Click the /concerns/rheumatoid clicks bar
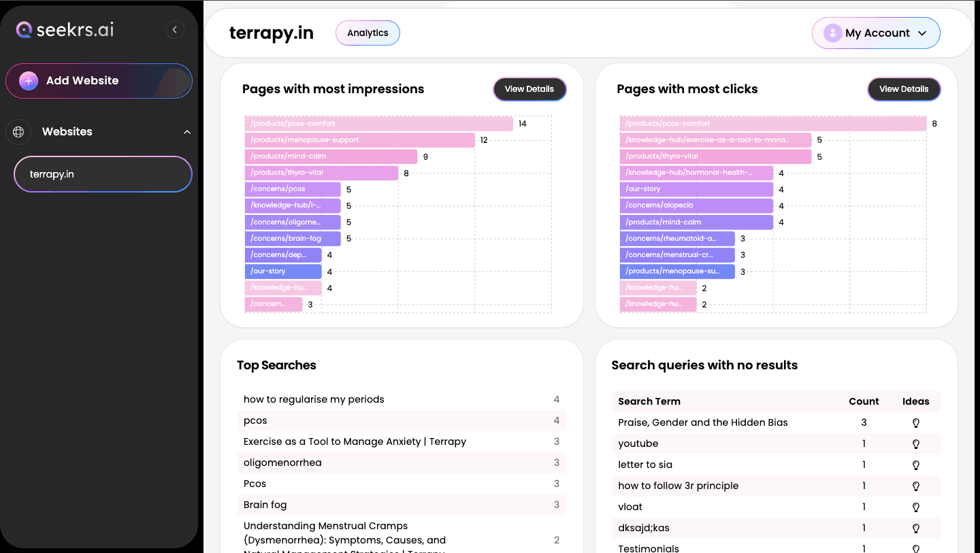The width and height of the screenshot is (980, 553). [x=677, y=239]
